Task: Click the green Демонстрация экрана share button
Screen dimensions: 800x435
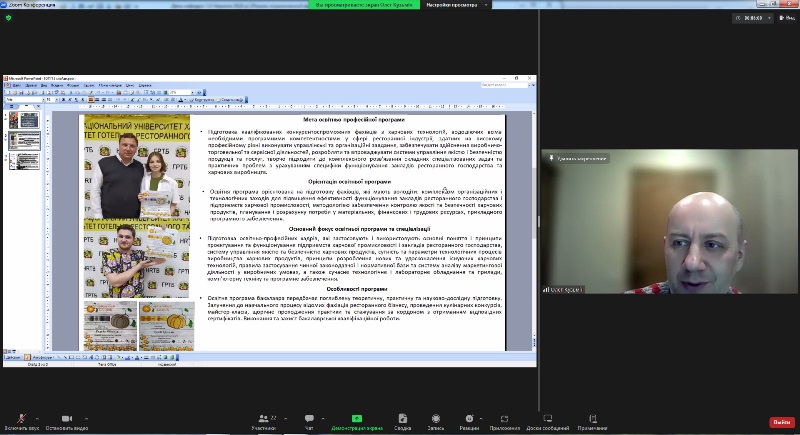Action: [356, 419]
